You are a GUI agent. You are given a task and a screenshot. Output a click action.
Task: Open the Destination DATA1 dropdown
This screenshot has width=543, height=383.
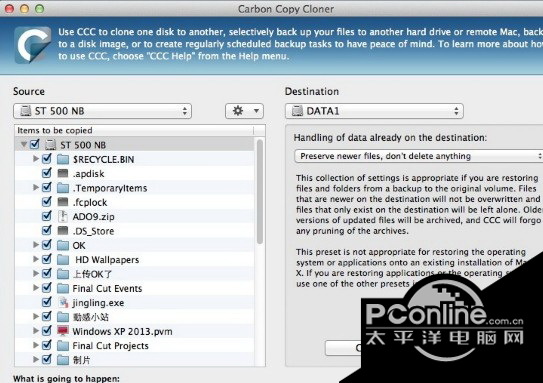point(374,111)
